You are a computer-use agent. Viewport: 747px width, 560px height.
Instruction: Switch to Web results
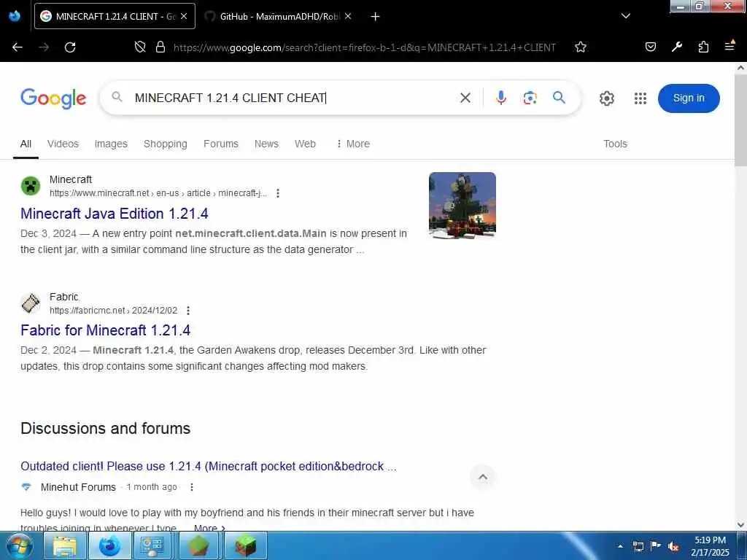click(305, 144)
